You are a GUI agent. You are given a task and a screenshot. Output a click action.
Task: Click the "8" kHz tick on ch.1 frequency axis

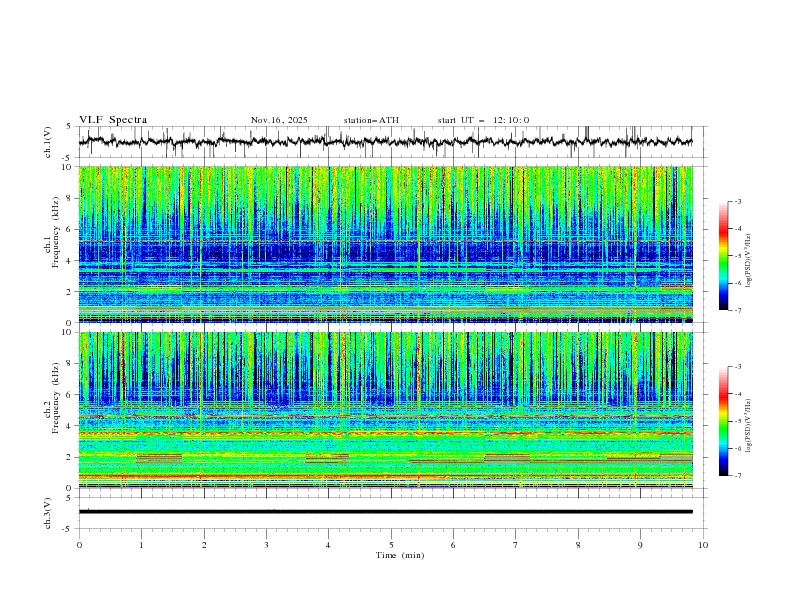71,198
